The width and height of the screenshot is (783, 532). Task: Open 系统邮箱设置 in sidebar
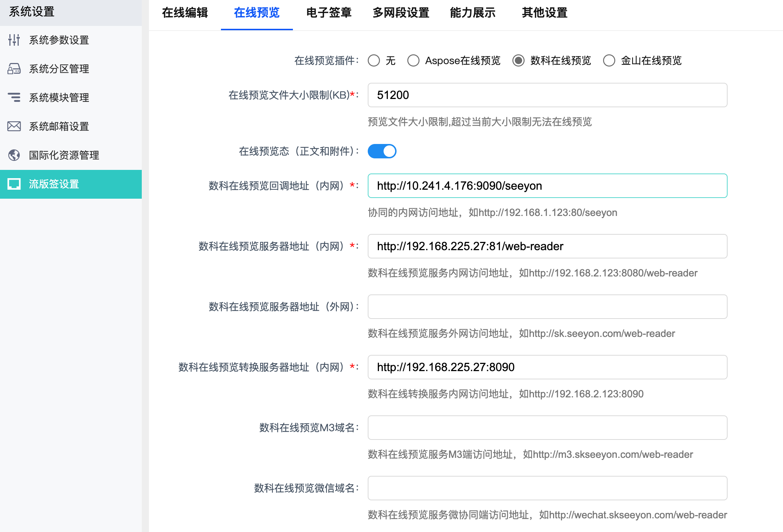[59, 126]
